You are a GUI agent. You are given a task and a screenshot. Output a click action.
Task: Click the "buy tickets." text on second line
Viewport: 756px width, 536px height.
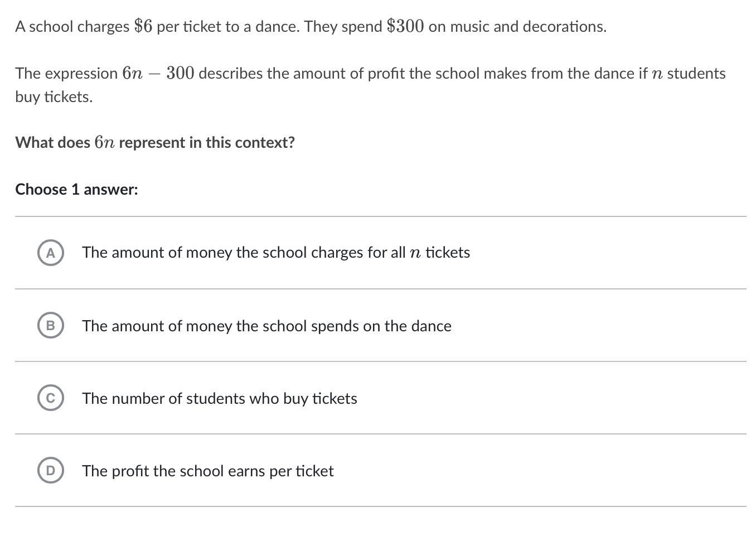pos(54,96)
